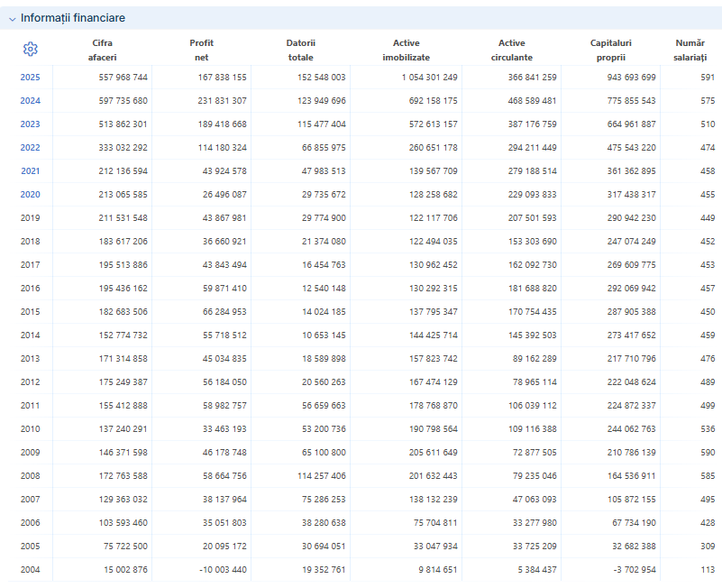Image resolution: width=722 pixels, height=588 pixels.
Task: Select current assets value 468 589 481
Action: click(x=533, y=101)
